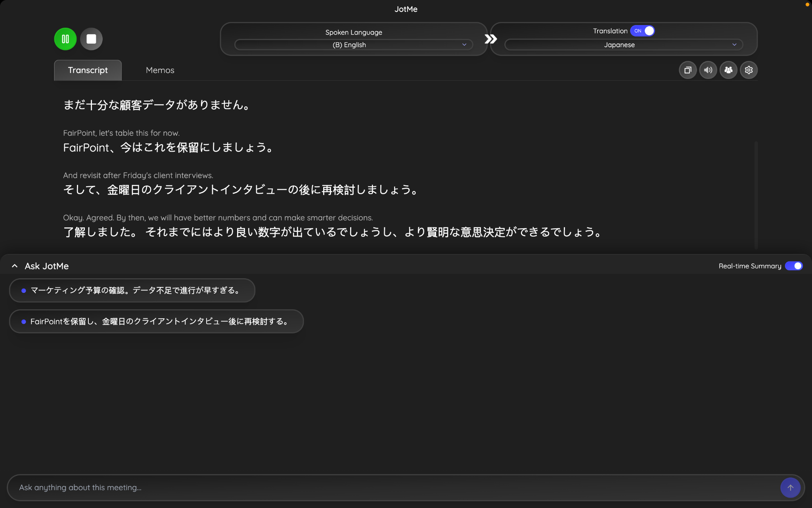Pause the recording with the green button
This screenshot has height=508, width=812.
click(65, 39)
